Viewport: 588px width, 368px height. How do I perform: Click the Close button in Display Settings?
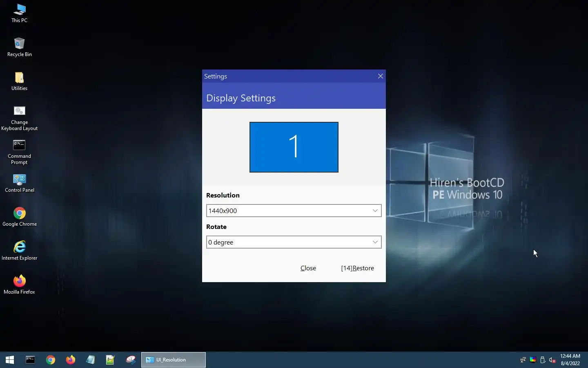point(308,268)
